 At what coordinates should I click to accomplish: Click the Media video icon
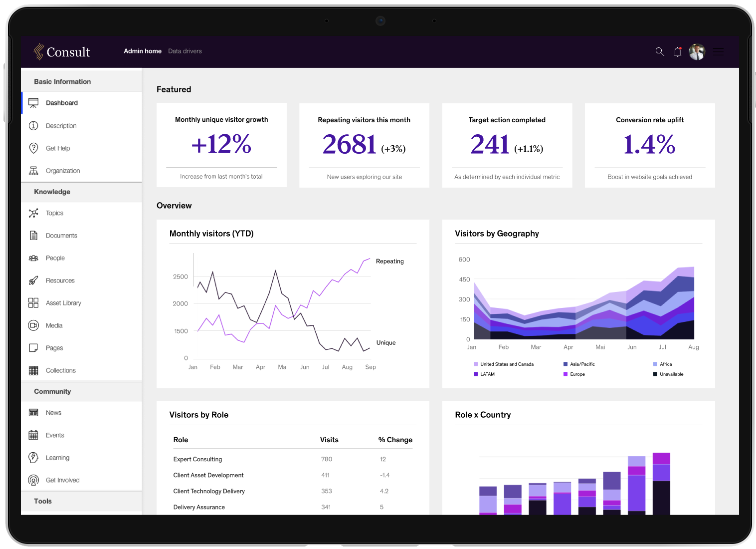33,325
